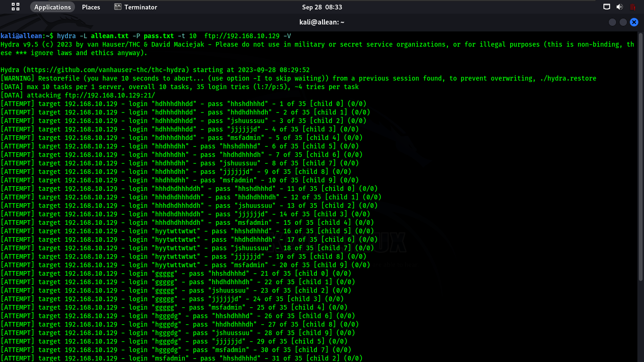The height and width of the screenshot is (362, 644).
Task: Click the attempt line "13 of 35"
Action: click(189, 206)
